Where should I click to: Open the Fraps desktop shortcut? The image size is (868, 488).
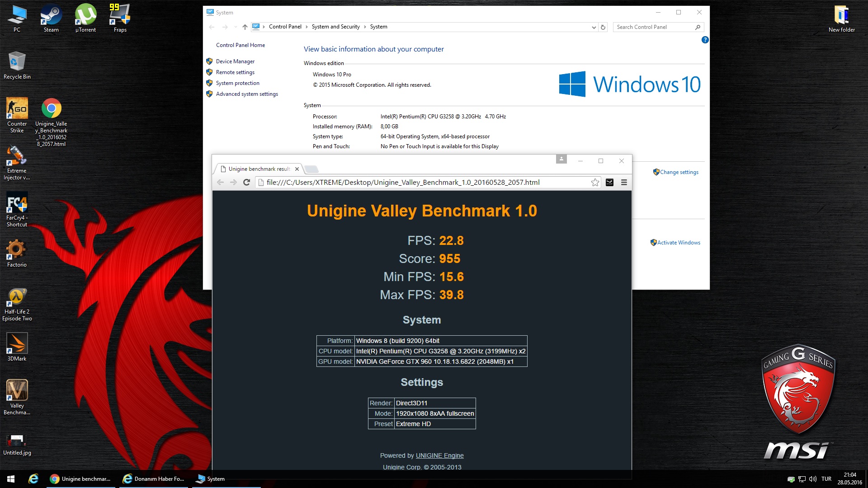(x=120, y=19)
